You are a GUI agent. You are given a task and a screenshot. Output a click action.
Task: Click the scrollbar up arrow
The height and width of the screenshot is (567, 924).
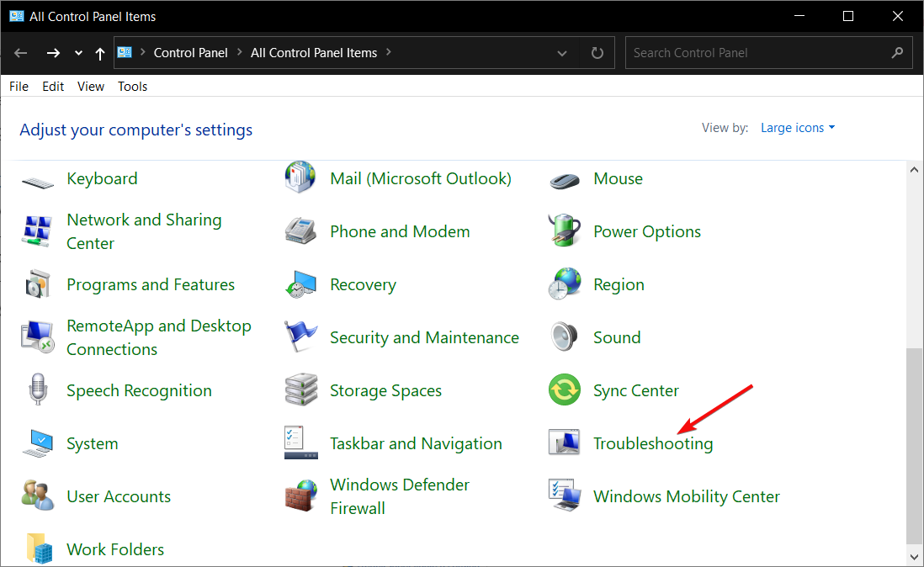[x=914, y=170]
